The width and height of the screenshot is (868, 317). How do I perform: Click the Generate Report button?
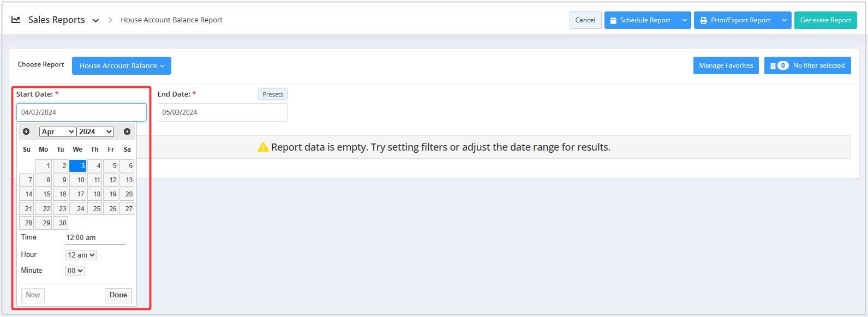[x=825, y=20]
